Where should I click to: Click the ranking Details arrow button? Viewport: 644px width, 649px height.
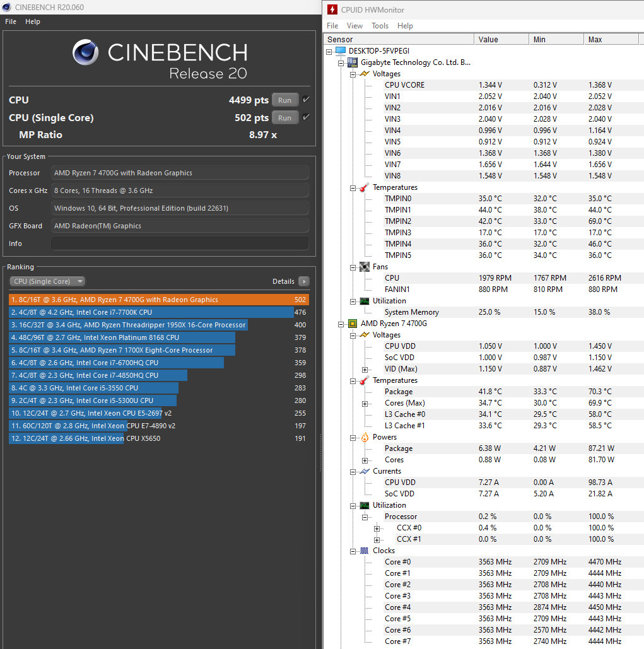pyautogui.click(x=304, y=281)
